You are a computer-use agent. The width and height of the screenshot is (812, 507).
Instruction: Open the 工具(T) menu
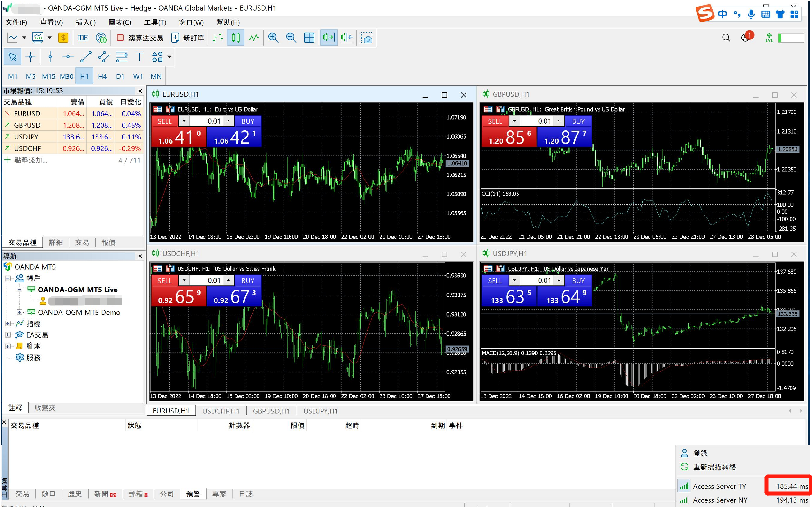155,22
